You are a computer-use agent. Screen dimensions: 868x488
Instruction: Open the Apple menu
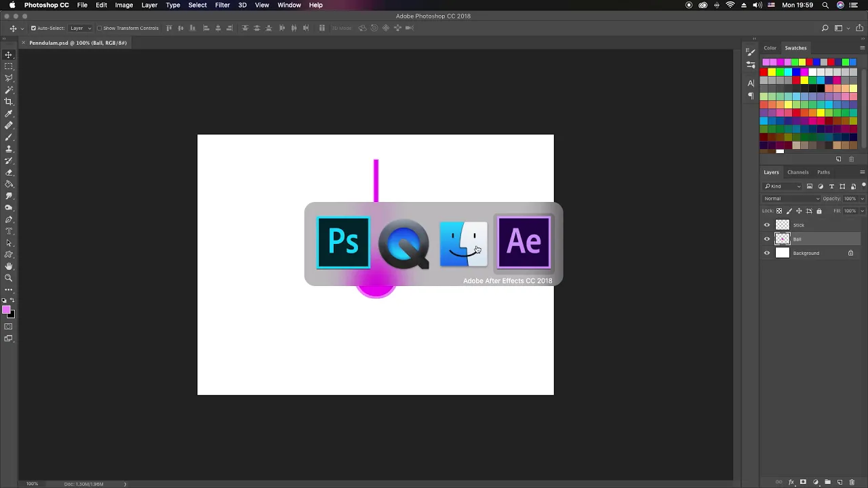click(x=11, y=5)
